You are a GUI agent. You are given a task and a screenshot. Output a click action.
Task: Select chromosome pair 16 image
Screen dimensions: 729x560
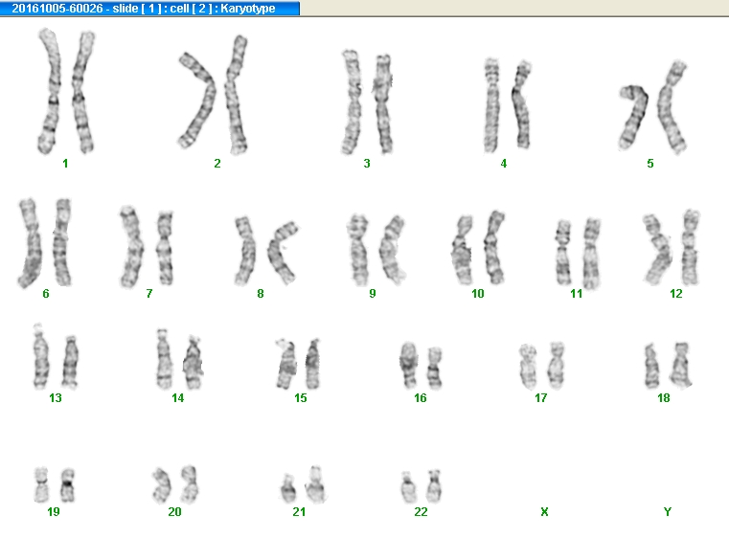coord(421,366)
